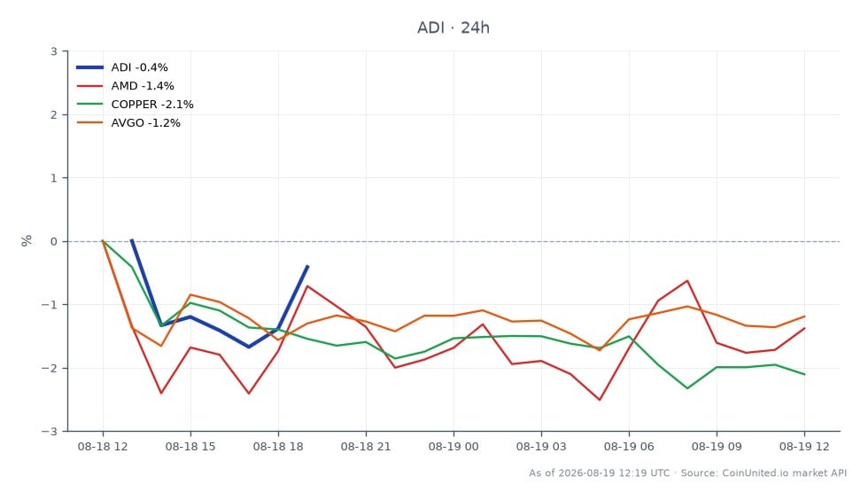Click the 08-19 00 x-axis tick label
Viewport: 868px width, 500px height.
(453, 446)
